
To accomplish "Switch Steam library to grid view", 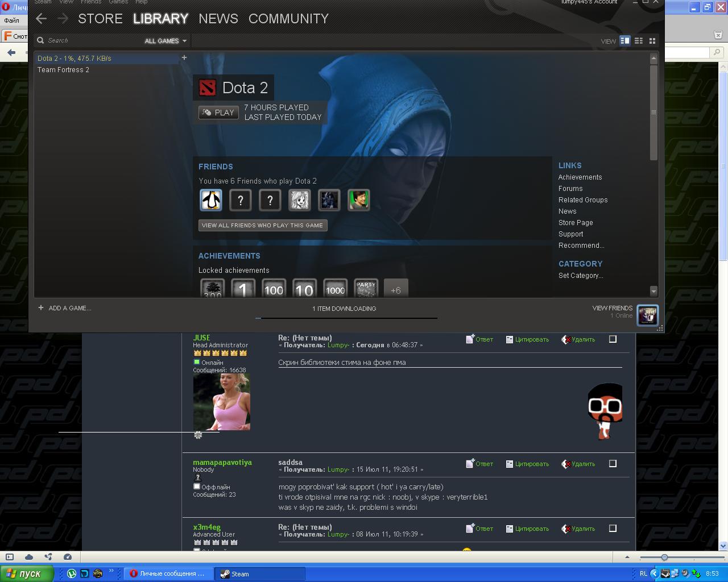I will (x=652, y=40).
